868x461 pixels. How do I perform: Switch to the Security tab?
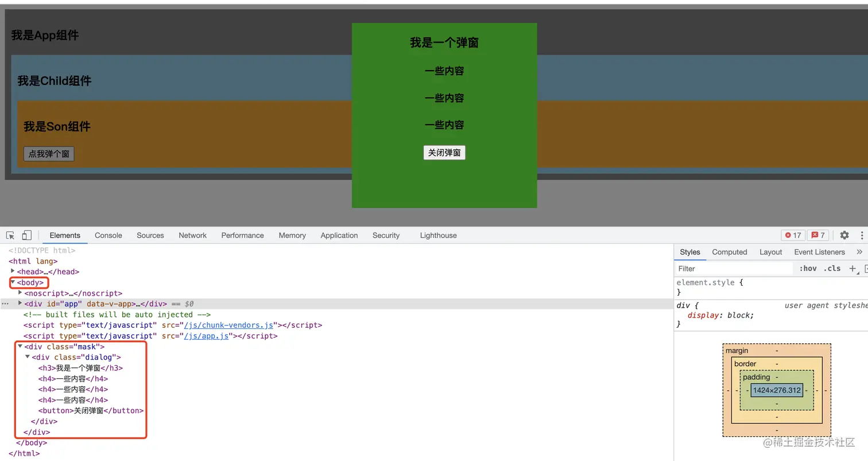tap(386, 235)
